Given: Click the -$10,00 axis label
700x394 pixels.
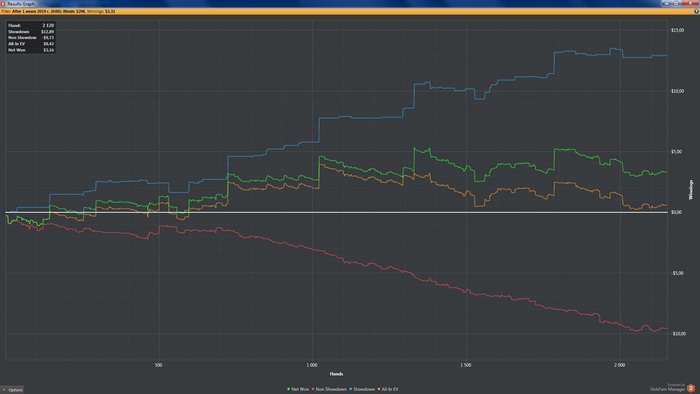Looking at the screenshot, I should pos(678,334).
